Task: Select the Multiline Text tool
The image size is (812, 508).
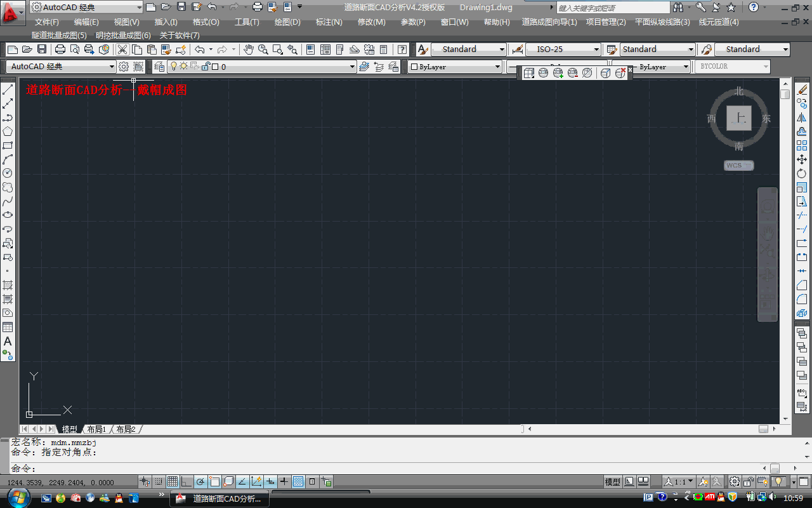Action: tap(8, 342)
